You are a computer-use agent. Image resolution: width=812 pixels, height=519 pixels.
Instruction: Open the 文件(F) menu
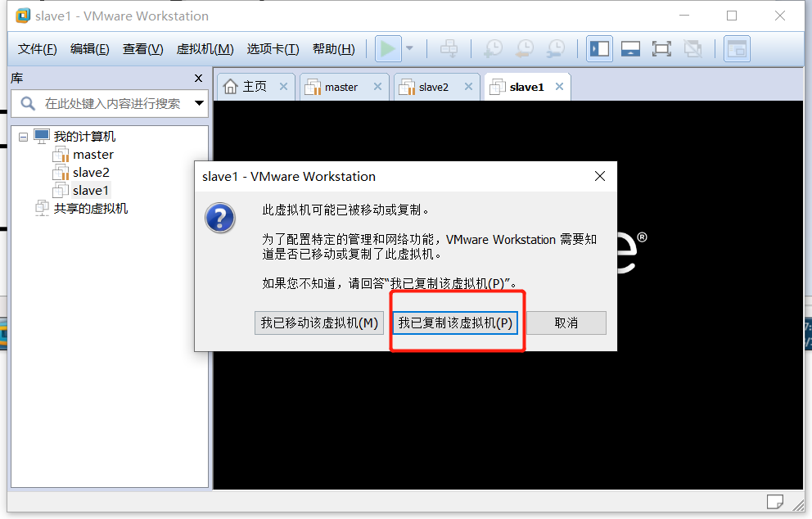[x=38, y=49]
